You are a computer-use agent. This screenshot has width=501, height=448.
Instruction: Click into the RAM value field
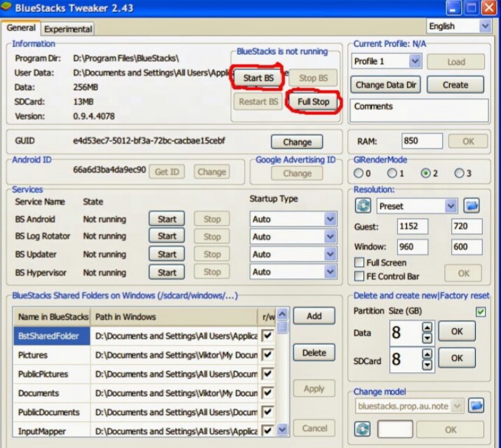click(x=422, y=141)
